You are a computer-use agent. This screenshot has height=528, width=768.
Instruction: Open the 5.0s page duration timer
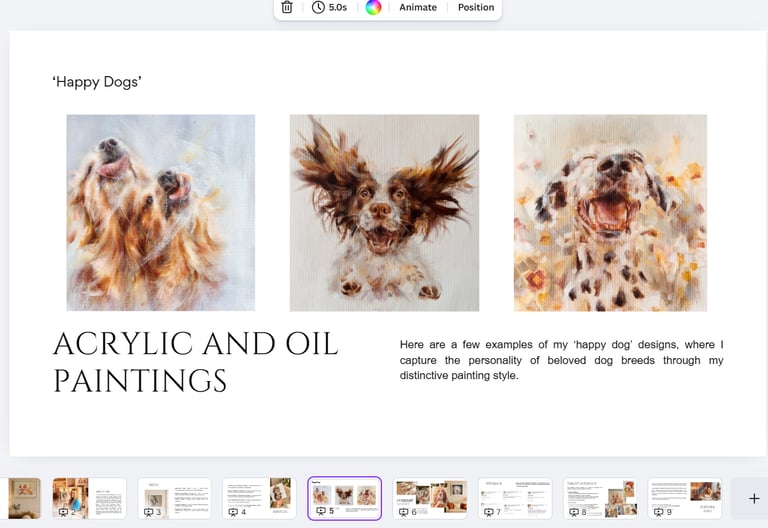330,7
